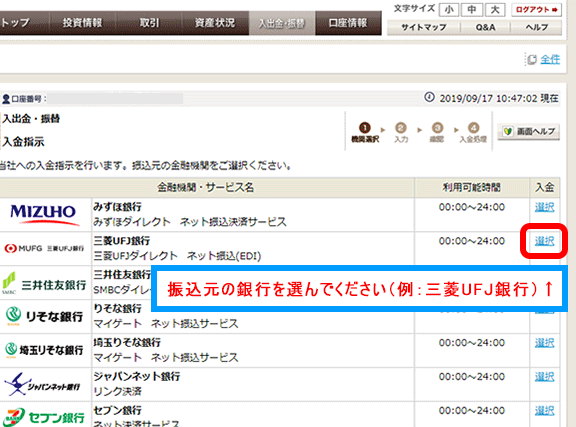Click the MUFG bank logo
The height and width of the screenshot is (427, 576).
pyautogui.click(x=44, y=248)
